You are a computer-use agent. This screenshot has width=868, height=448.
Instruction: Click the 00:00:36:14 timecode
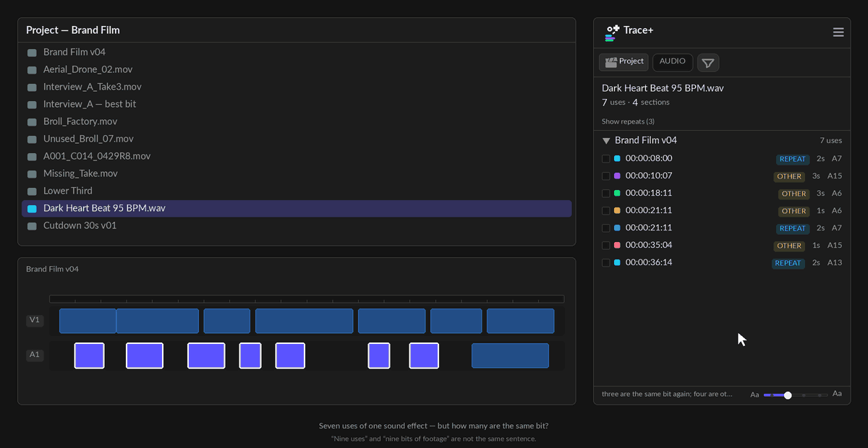click(x=649, y=263)
